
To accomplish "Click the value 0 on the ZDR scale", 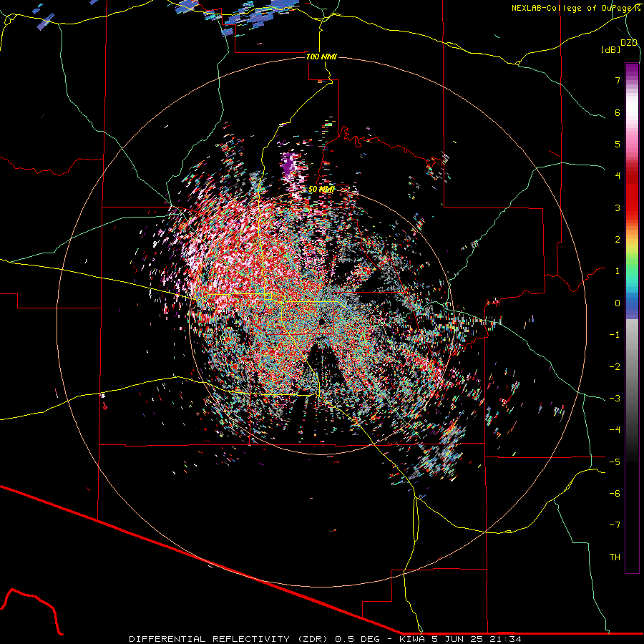I will click(618, 303).
